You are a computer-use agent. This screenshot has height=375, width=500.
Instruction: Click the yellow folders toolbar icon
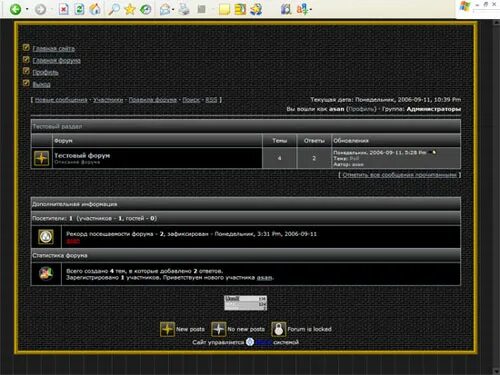[x=240, y=9]
